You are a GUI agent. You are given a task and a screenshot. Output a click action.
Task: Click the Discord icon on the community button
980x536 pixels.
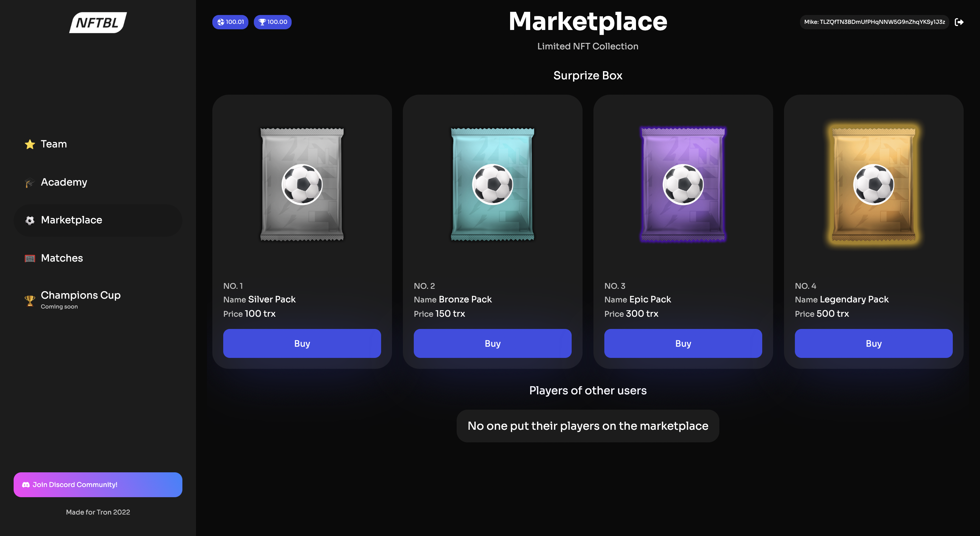point(26,484)
